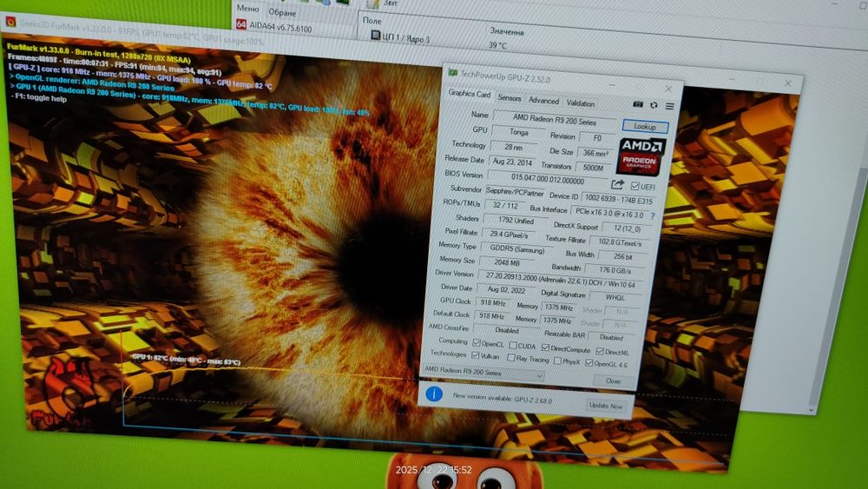868x489 pixels.
Task: Click the ROPs/TMUs value 32 / 112
Action: [505, 206]
